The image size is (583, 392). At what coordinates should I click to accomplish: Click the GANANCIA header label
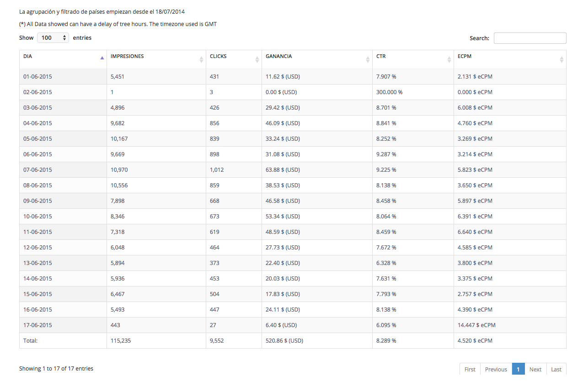278,56
